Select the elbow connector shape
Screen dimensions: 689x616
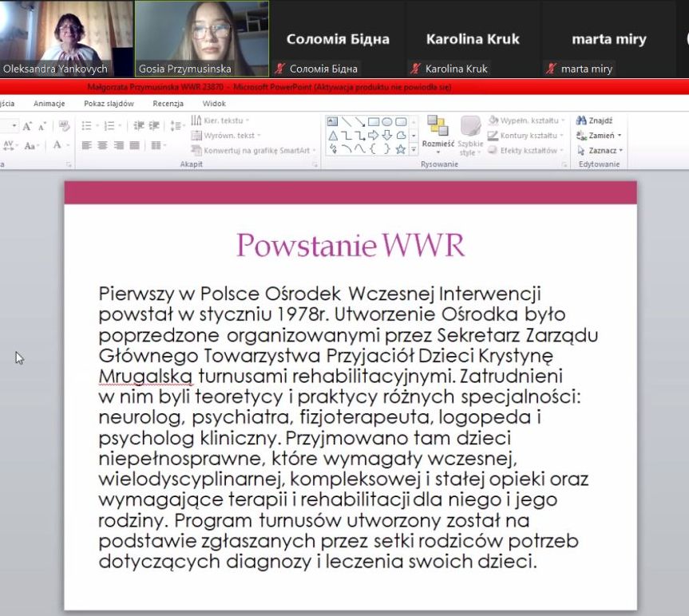pos(346,135)
